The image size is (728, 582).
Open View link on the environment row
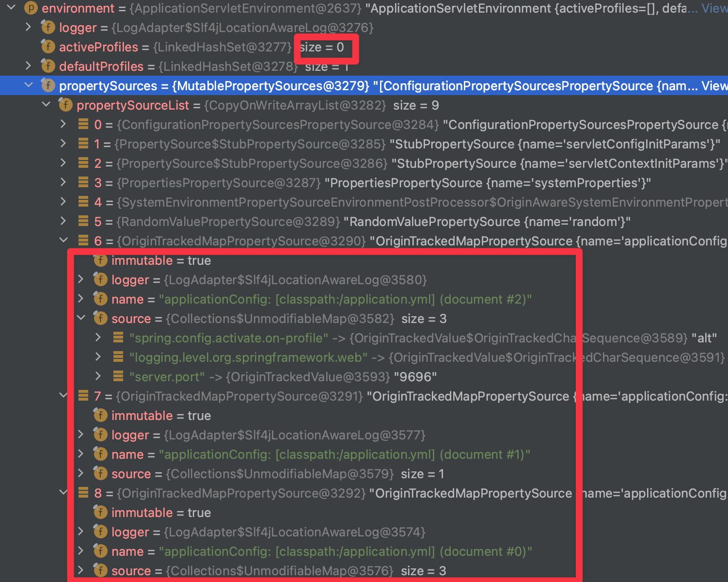tap(714, 8)
